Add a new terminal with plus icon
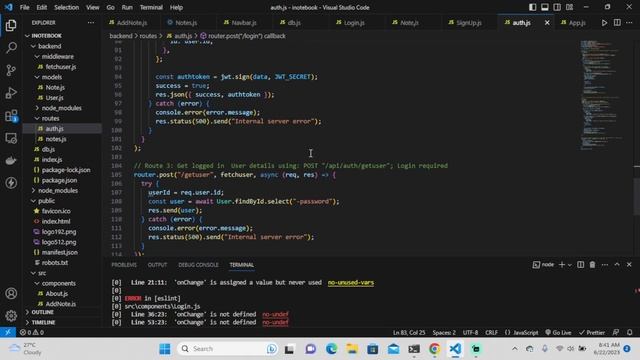 pos(562,265)
